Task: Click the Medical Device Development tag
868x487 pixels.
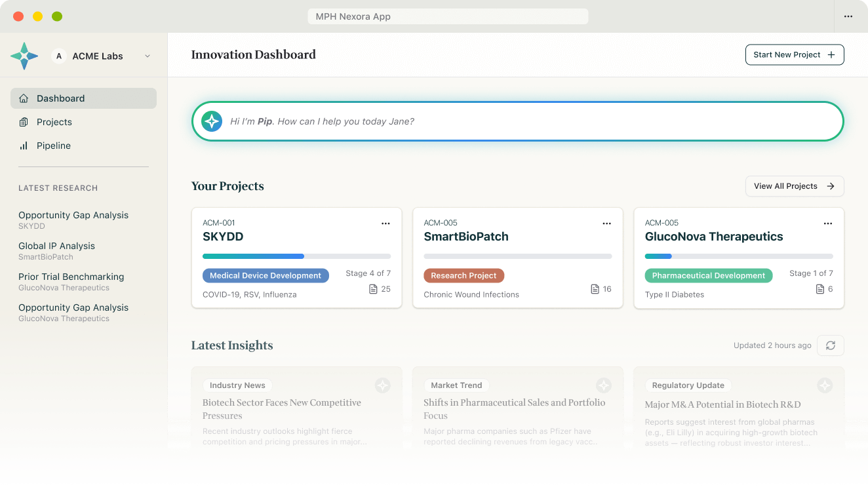Action: click(266, 276)
